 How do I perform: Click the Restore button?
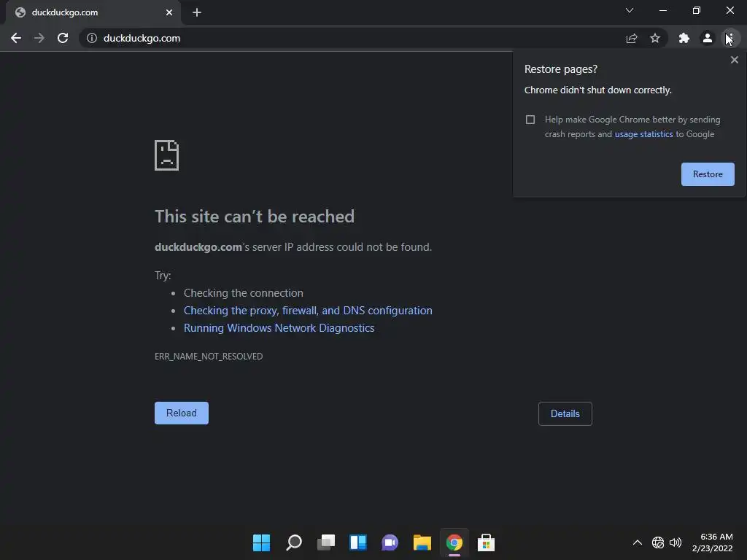(x=708, y=174)
